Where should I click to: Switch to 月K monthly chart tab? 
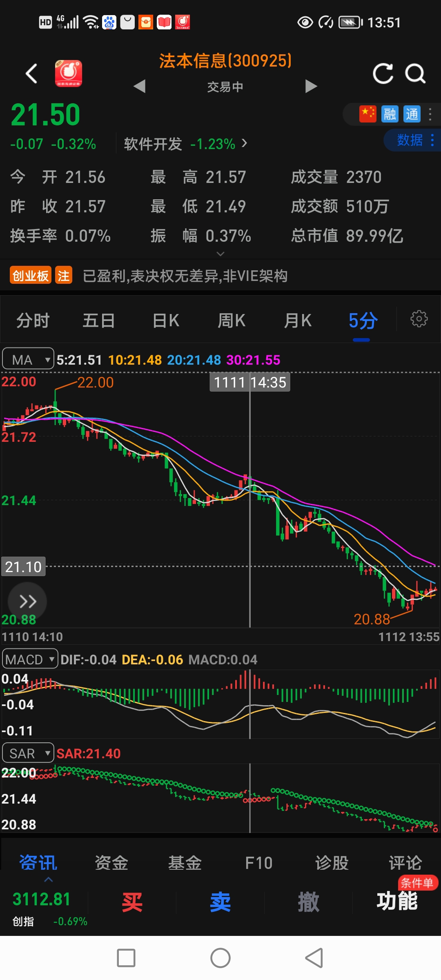[x=298, y=321]
